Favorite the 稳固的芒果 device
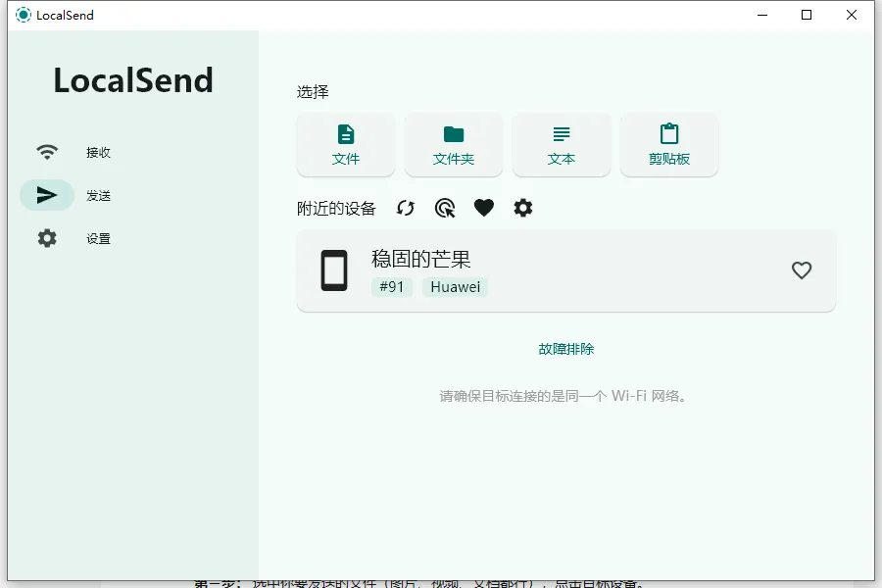The height and width of the screenshot is (588, 882). coord(802,270)
